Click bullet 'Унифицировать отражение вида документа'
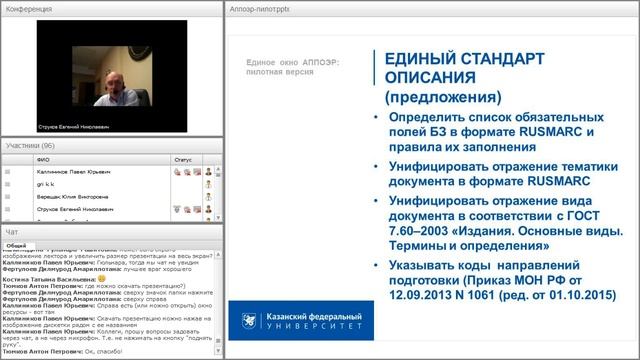Screen dimensions: 640x360 (x=506, y=223)
